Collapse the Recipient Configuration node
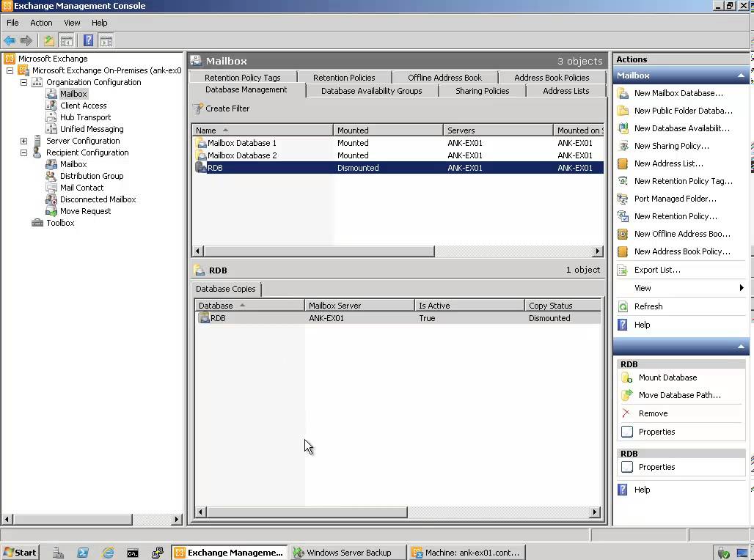 point(23,152)
